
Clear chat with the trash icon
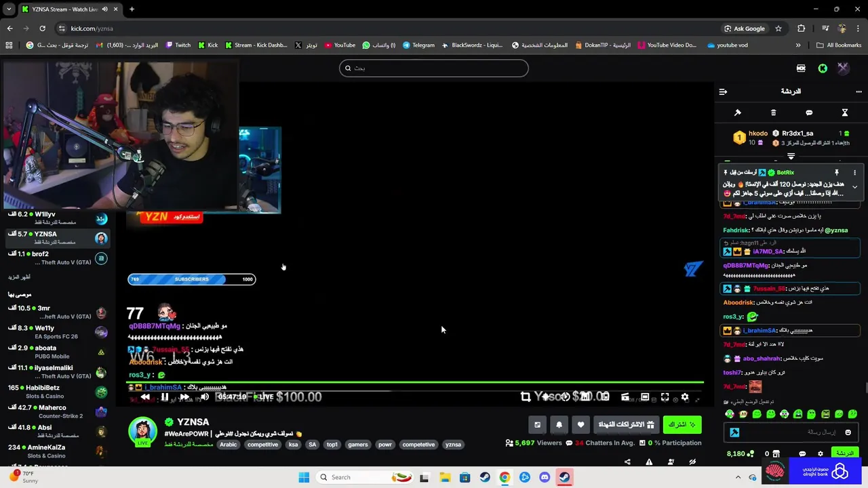point(773,113)
